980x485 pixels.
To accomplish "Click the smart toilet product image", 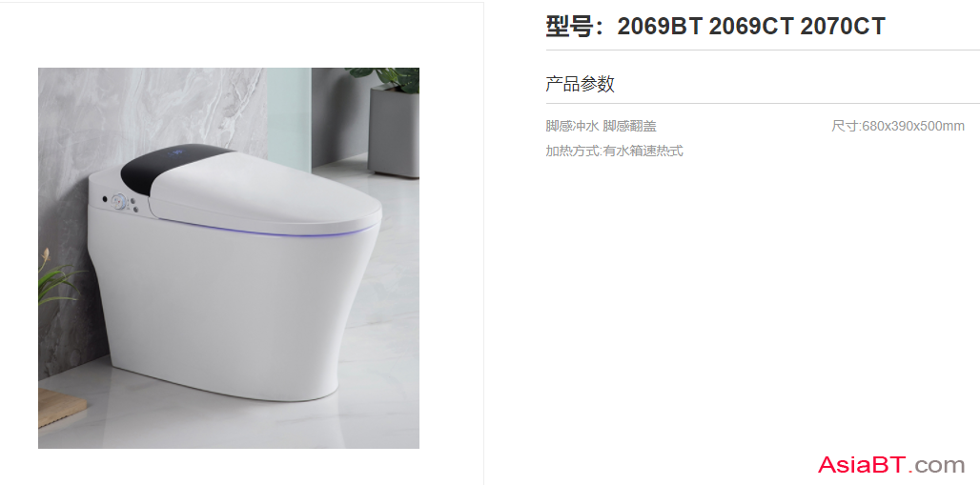I will tap(229, 258).
